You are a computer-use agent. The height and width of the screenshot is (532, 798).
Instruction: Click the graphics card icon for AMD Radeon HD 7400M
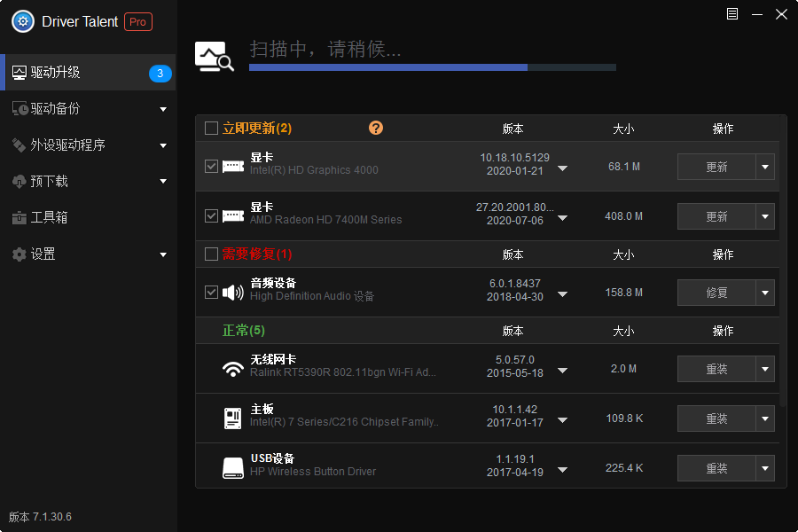point(233,216)
